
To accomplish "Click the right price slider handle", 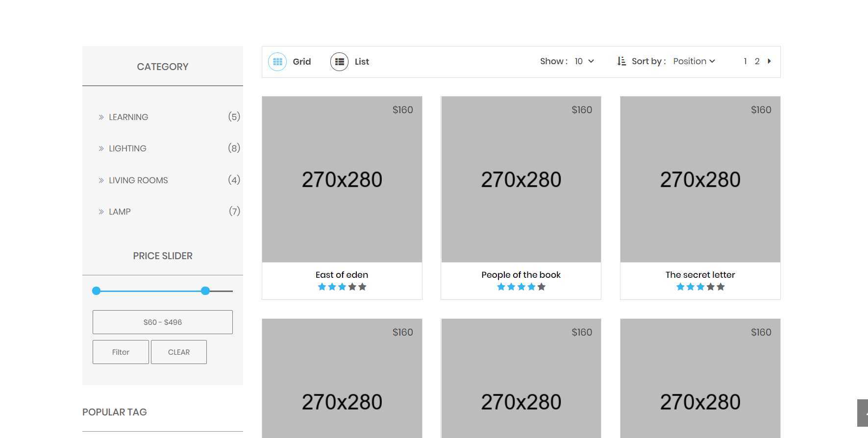I will coord(205,291).
